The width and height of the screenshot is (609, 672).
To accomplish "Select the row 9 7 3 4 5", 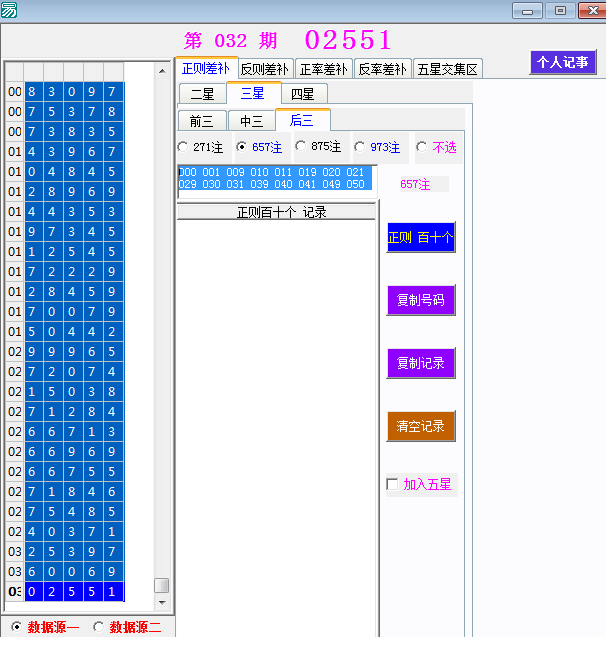I will pyautogui.click(x=65, y=231).
